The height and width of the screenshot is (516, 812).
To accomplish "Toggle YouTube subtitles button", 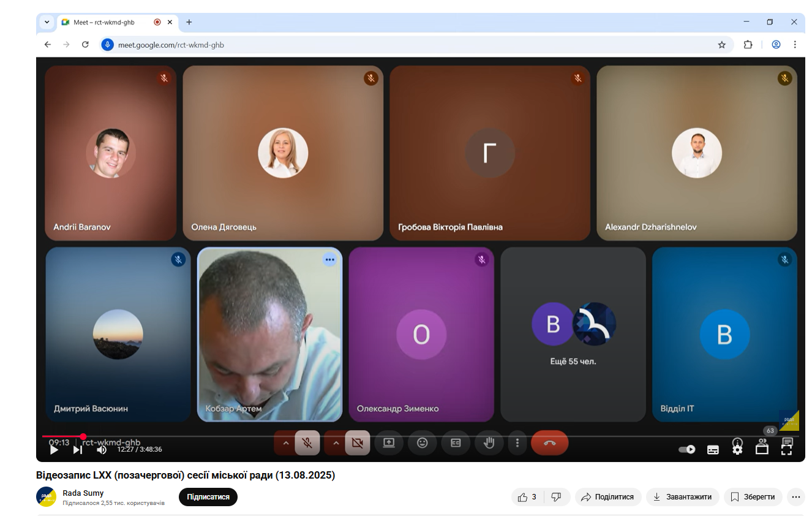I will point(713,449).
